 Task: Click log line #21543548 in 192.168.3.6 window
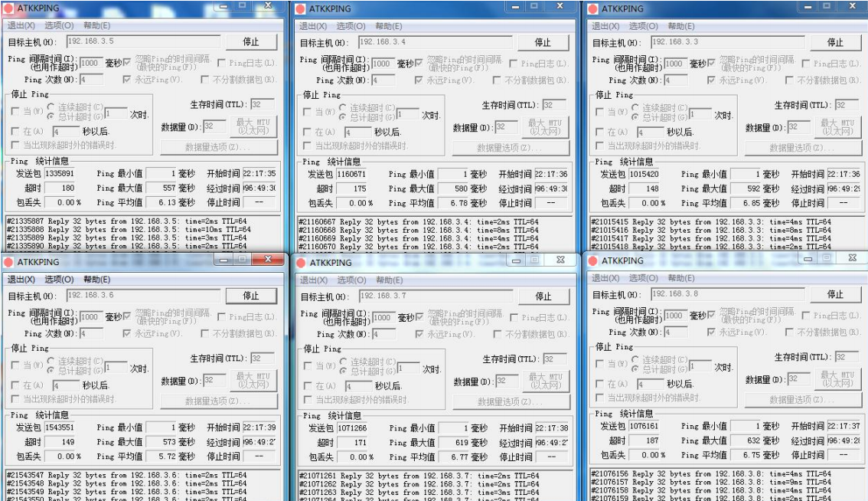point(126,483)
